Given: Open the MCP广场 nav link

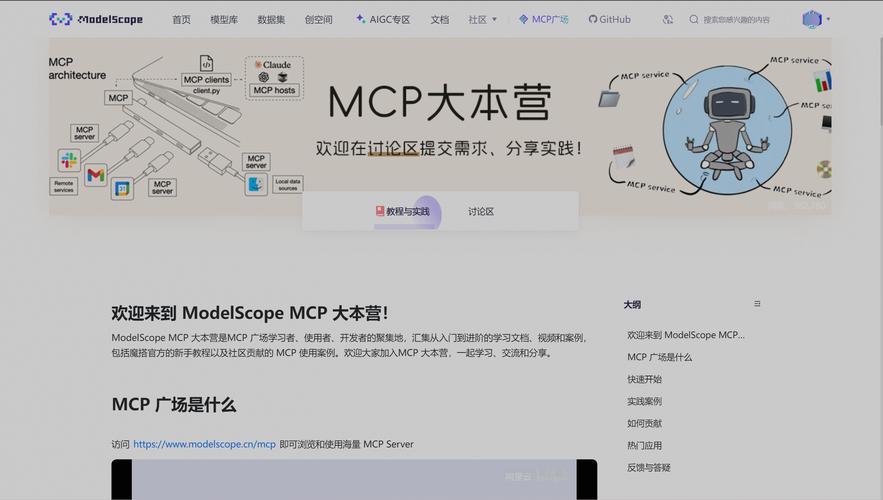Looking at the screenshot, I should coord(543,20).
